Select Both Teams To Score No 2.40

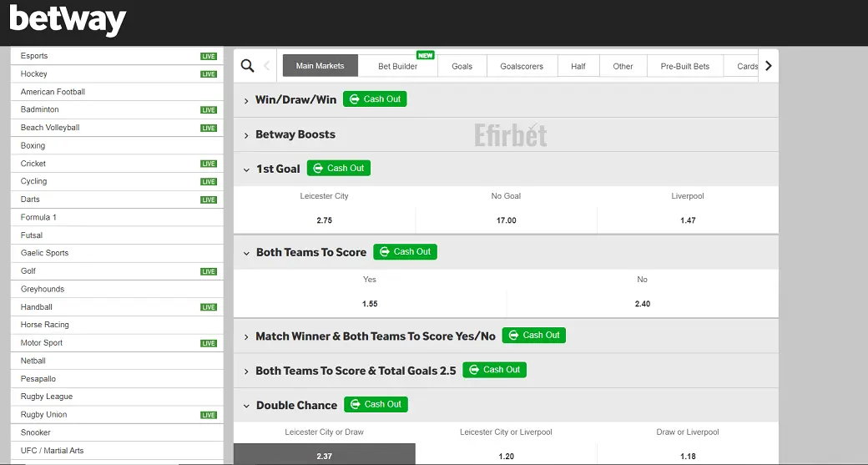643,303
